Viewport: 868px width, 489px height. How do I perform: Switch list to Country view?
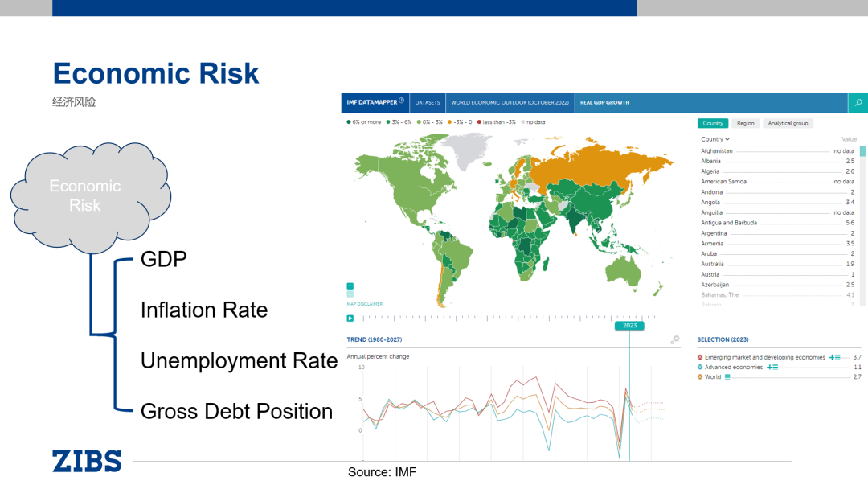[712, 124]
